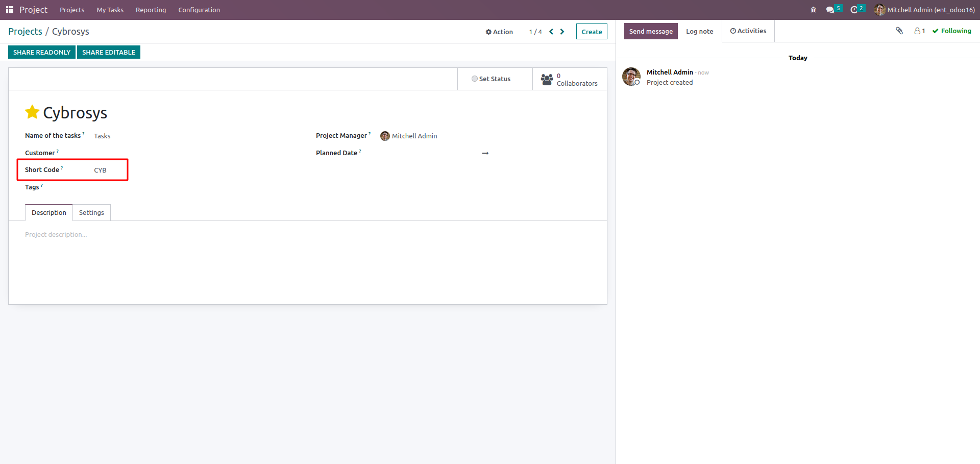
Task: Click the record pager 1 / 4
Action: click(535, 32)
